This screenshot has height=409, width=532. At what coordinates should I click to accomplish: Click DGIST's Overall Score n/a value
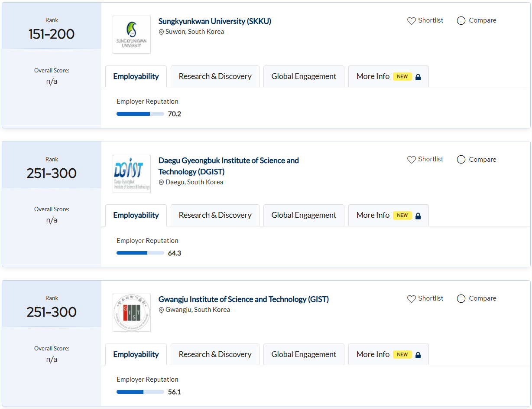point(52,220)
